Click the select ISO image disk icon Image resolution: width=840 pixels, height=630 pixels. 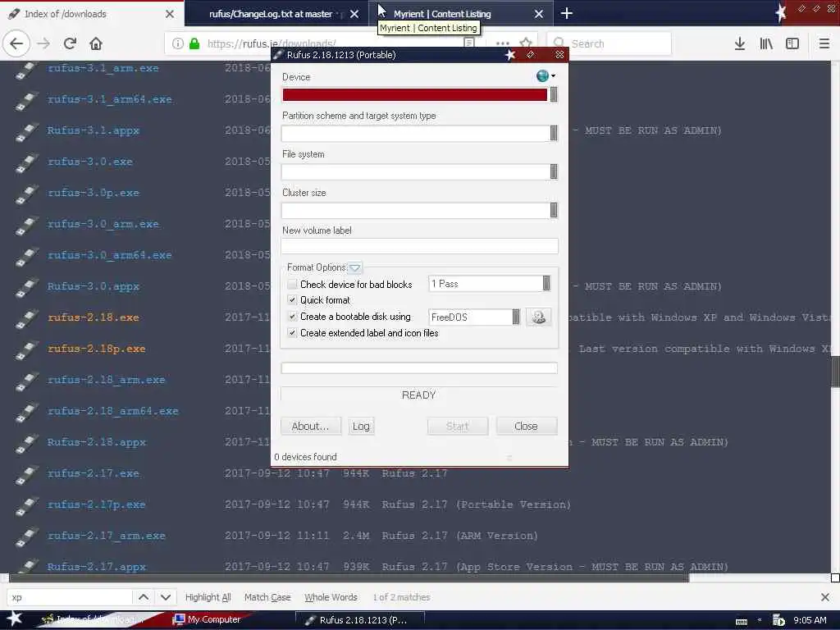[x=538, y=317]
